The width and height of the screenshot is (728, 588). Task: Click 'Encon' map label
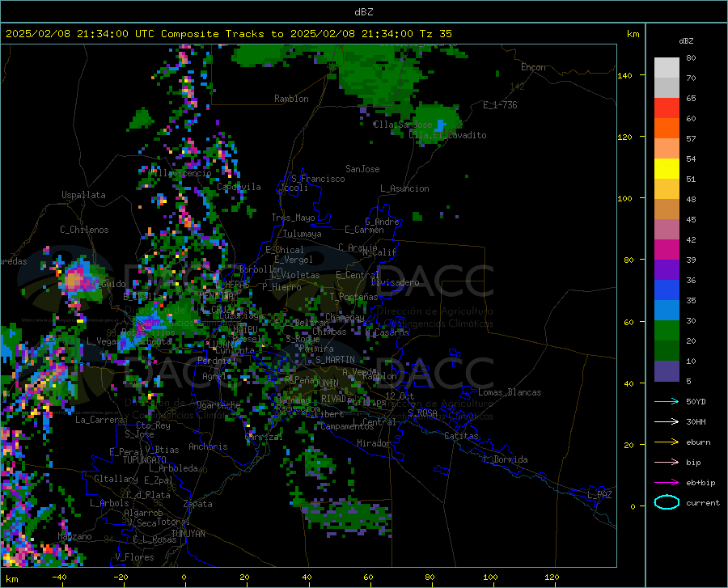pos(534,67)
